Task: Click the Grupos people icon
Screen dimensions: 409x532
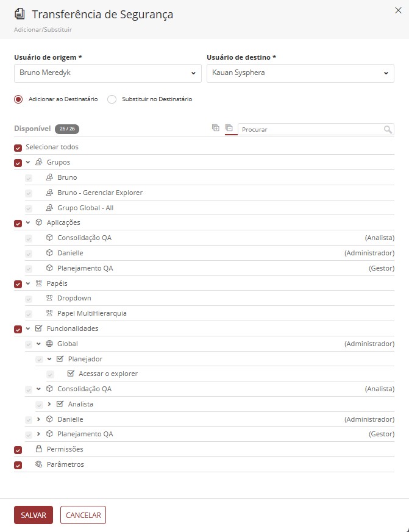Action: tap(39, 162)
